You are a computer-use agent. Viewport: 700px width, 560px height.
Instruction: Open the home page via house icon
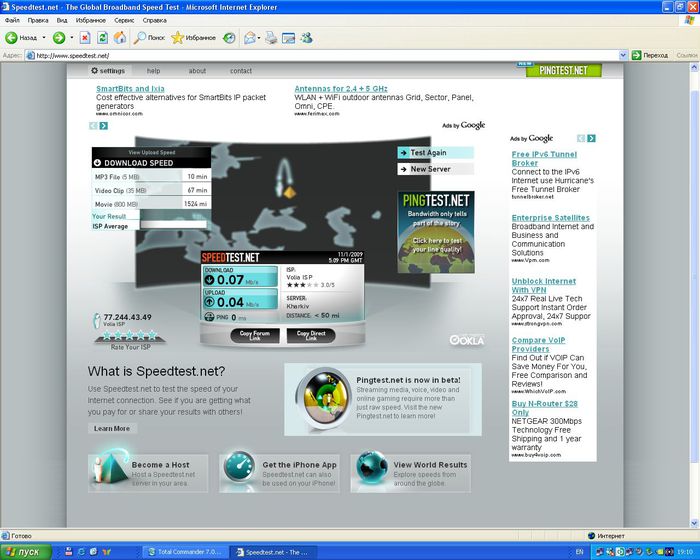pos(120,38)
